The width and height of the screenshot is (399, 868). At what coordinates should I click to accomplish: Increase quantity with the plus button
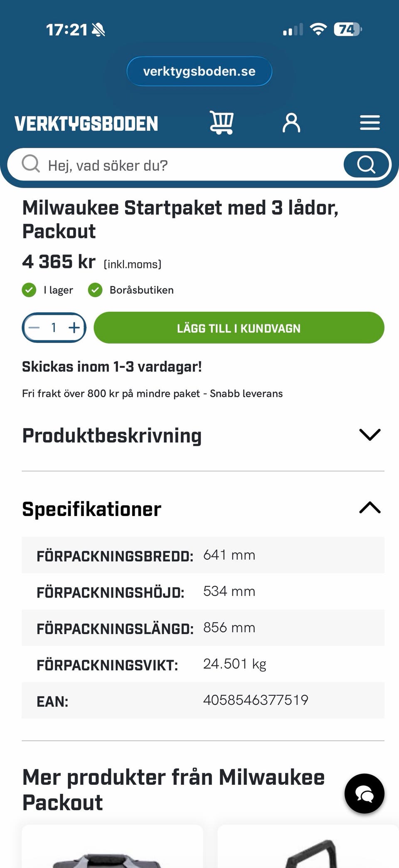click(74, 328)
